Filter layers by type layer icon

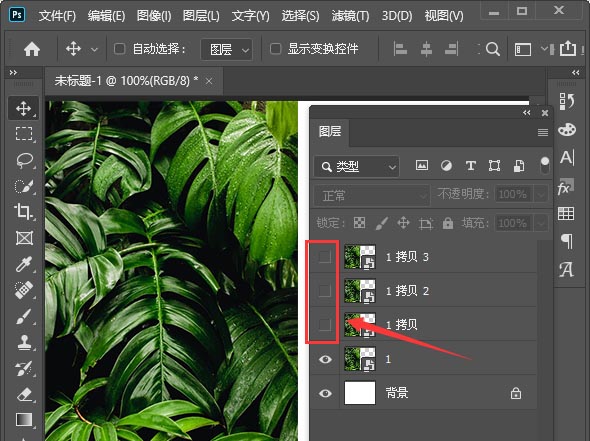[471, 166]
